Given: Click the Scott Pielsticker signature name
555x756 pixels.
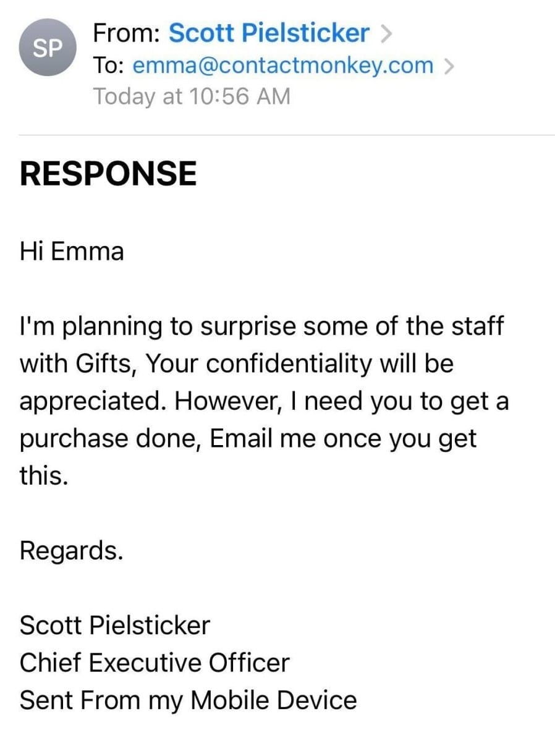Looking at the screenshot, I should (x=115, y=626).
